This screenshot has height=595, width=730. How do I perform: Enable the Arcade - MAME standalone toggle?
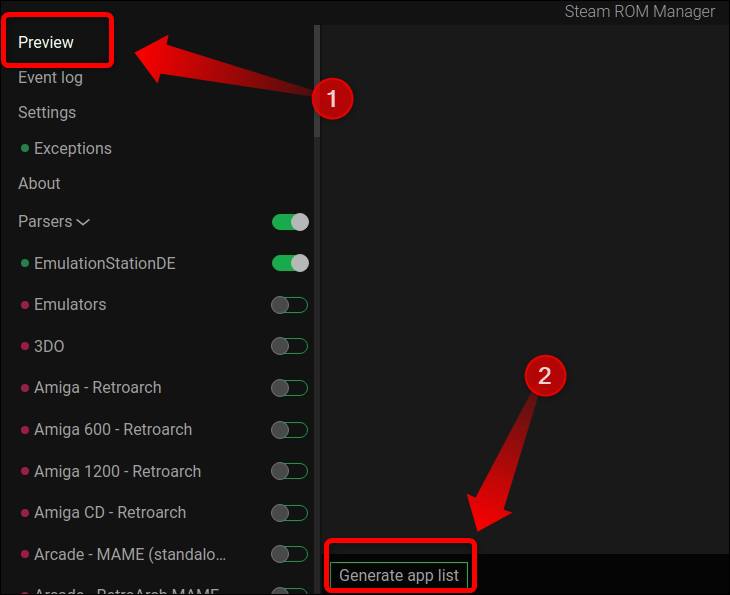(x=290, y=554)
